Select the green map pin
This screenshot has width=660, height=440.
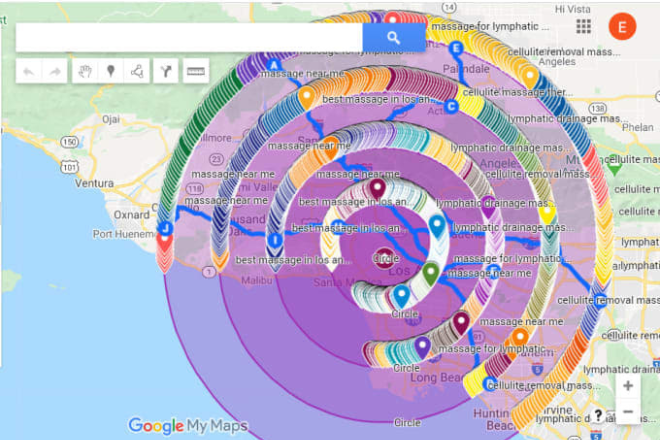point(431,274)
